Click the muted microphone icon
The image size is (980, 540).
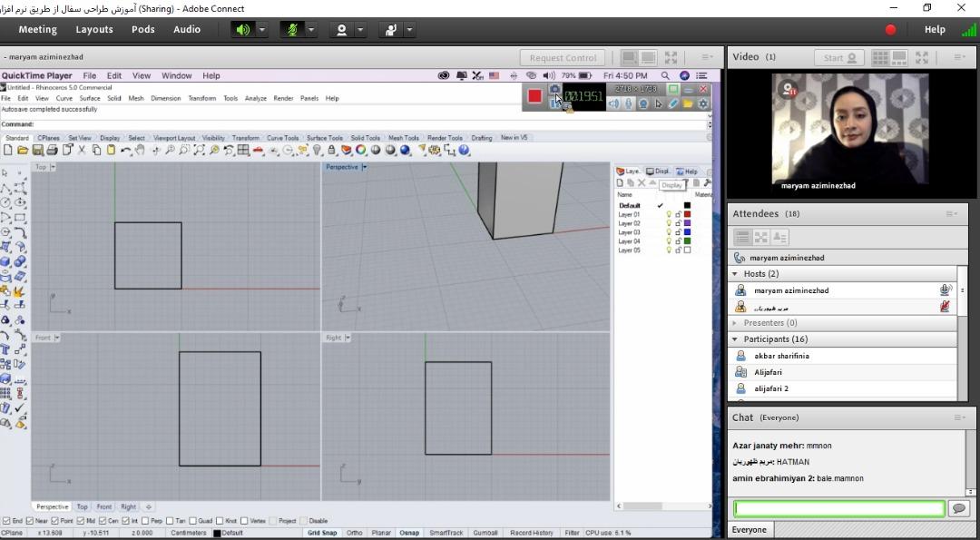[292, 30]
